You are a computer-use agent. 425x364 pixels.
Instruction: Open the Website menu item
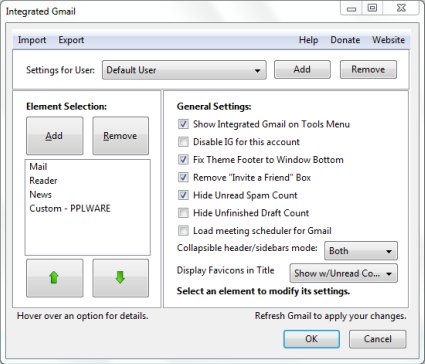(x=388, y=40)
